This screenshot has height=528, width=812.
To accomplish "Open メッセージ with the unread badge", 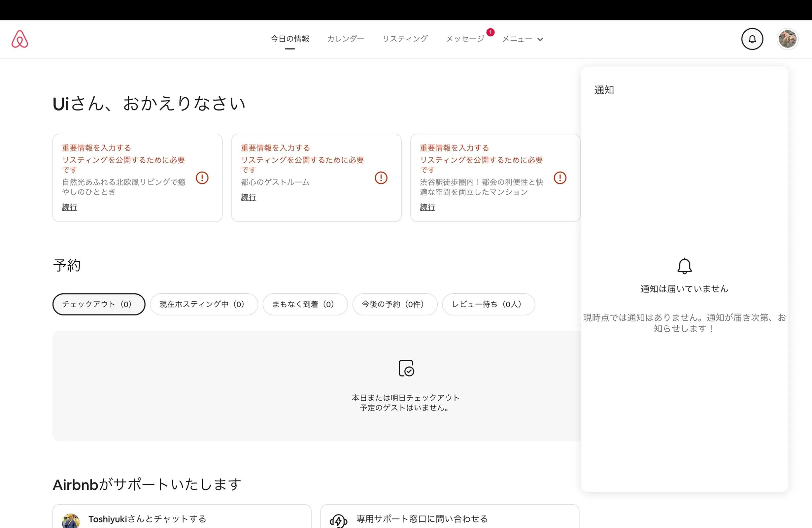I will [465, 39].
